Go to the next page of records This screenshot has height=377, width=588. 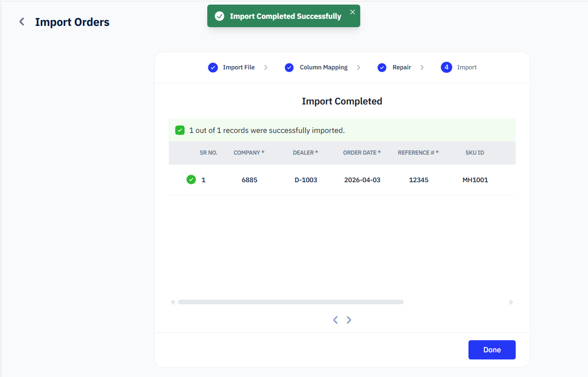pos(349,320)
